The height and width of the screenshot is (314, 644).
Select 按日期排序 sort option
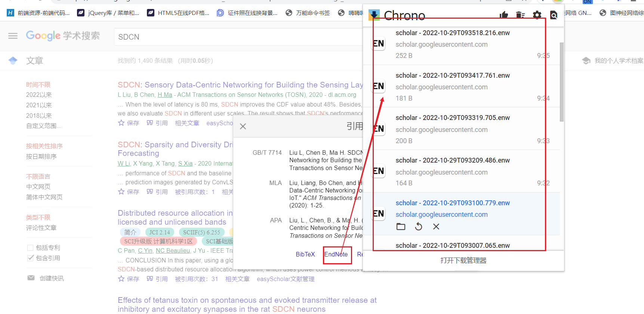pos(41,157)
